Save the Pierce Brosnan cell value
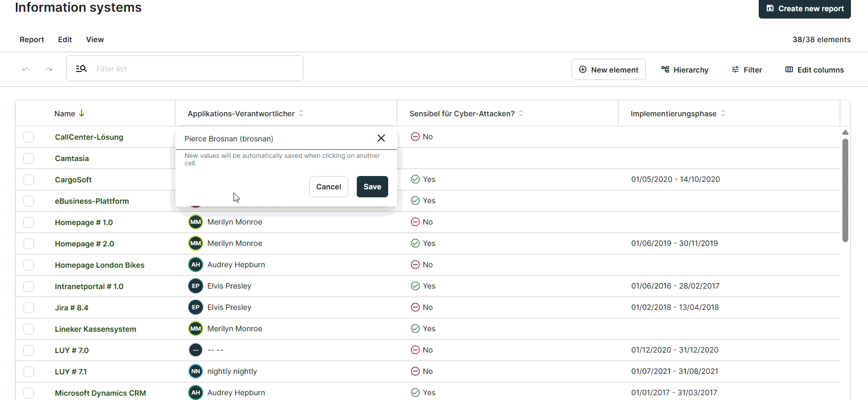868x400 pixels. point(372,187)
